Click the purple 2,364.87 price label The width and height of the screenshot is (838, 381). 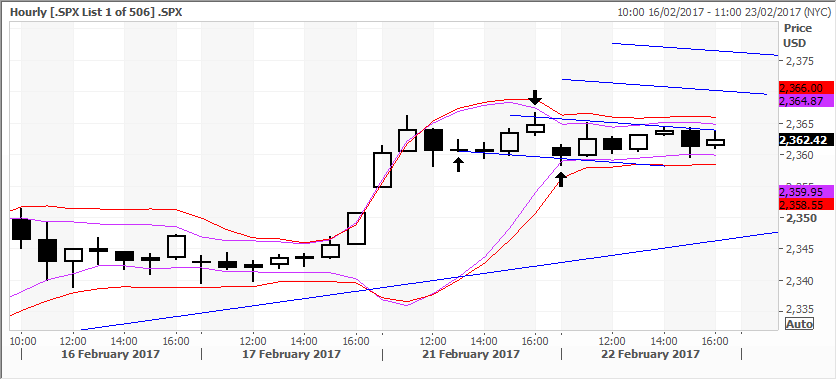[x=806, y=100]
